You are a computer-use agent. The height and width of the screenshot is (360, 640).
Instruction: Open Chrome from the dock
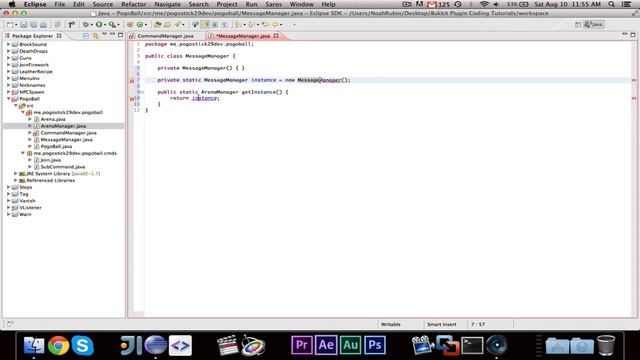point(58,345)
